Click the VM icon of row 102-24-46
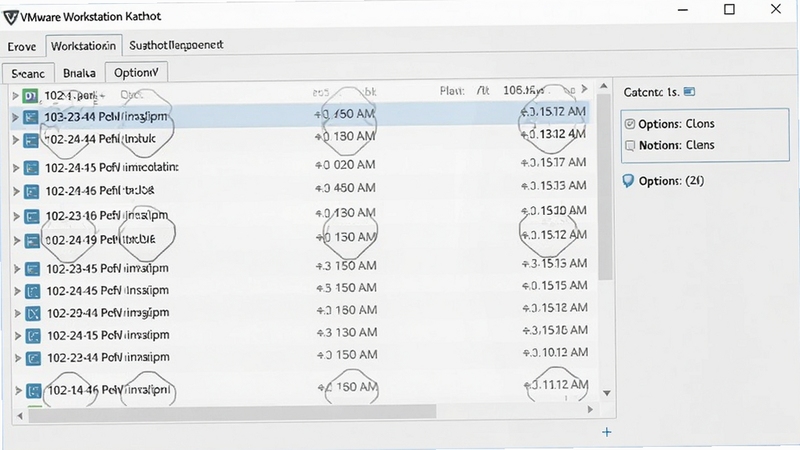This screenshot has height=450, width=800. [32, 191]
